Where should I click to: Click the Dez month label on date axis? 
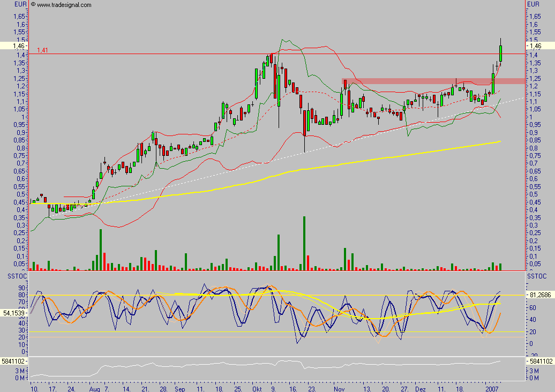point(421,389)
